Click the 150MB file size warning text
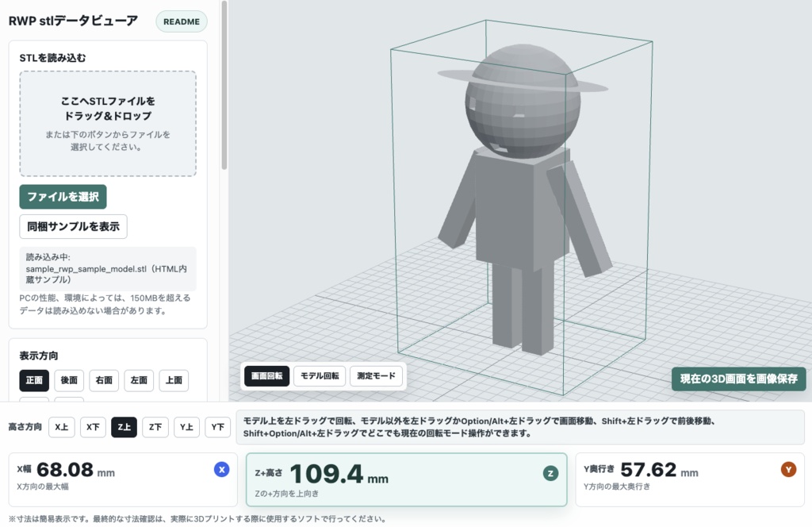The width and height of the screenshot is (812, 527). tap(105, 304)
